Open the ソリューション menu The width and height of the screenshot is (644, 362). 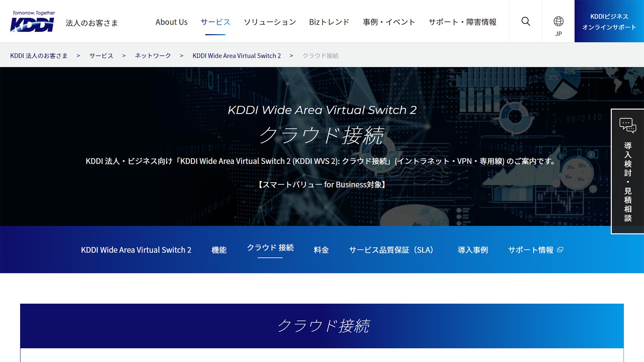[x=270, y=22]
